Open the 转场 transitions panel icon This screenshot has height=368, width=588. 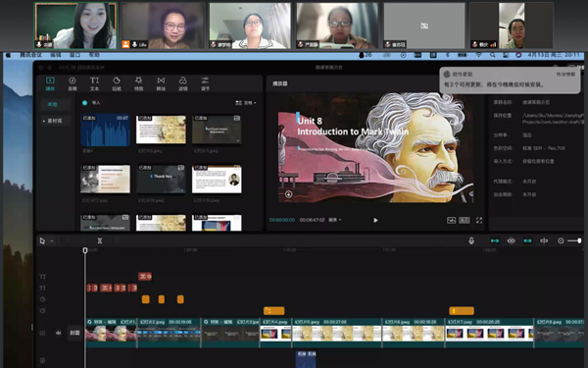coord(161,83)
